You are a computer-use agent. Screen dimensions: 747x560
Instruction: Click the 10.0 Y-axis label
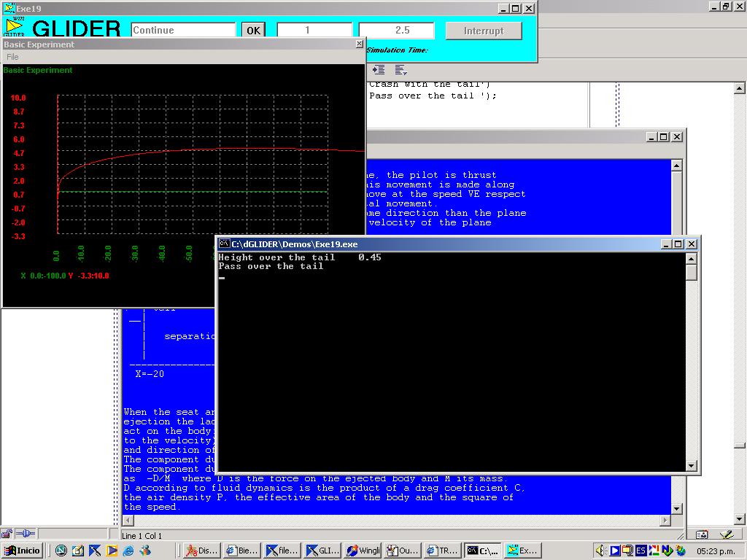coord(18,98)
